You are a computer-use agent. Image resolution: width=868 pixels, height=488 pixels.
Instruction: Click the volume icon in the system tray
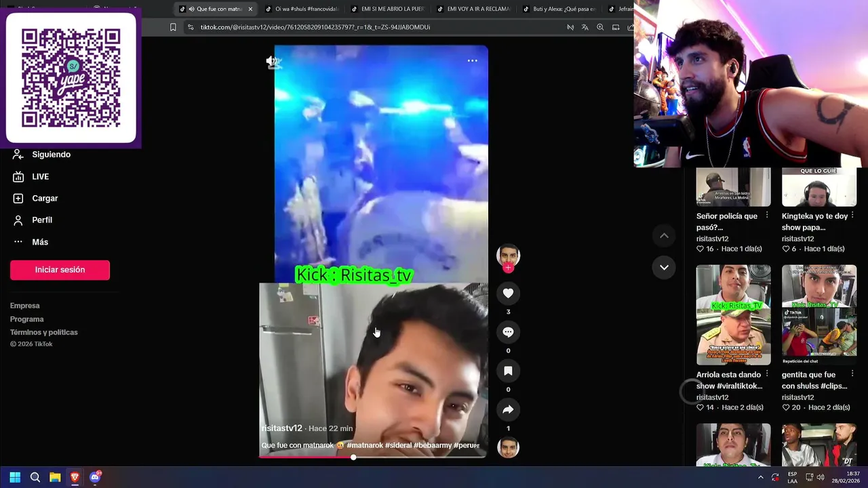pyautogui.click(x=820, y=477)
